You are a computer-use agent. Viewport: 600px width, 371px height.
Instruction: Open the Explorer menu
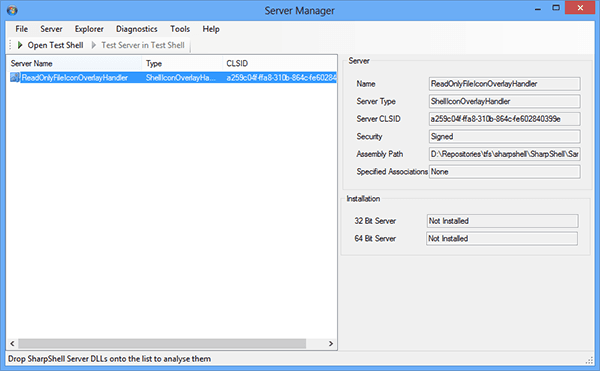pos(89,29)
